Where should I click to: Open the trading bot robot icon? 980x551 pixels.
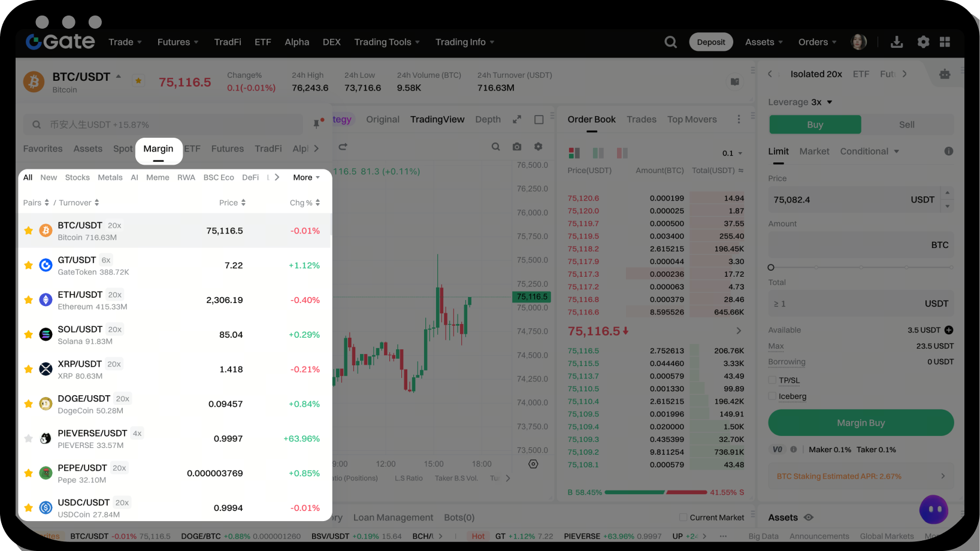pyautogui.click(x=945, y=74)
